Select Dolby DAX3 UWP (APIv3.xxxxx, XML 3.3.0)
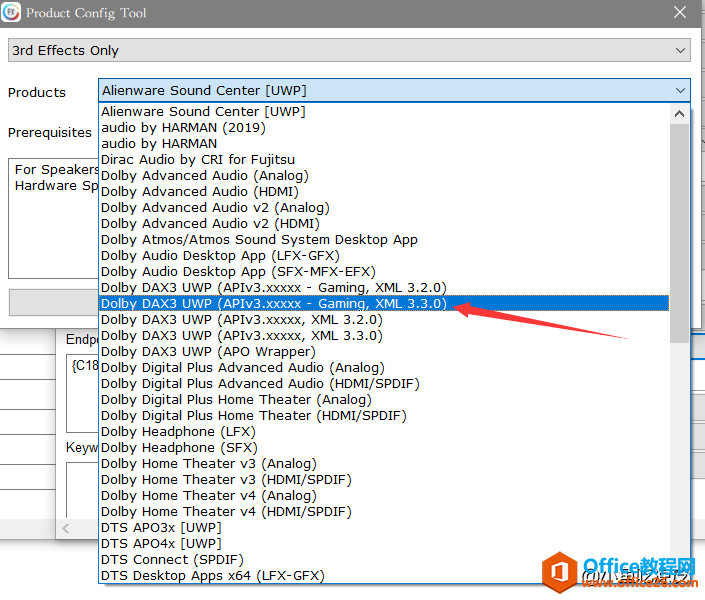The height and width of the screenshot is (600, 705). 384,336
